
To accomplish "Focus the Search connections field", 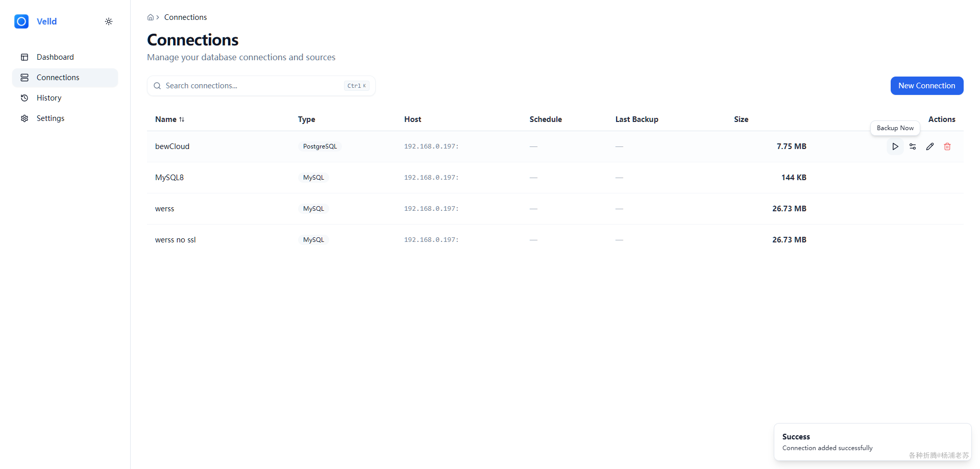I will (261, 86).
